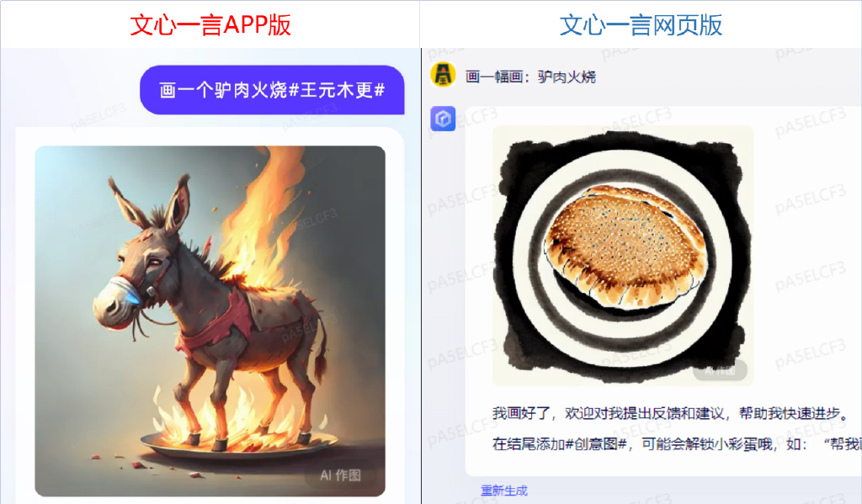This screenshot has height=504, width=862.
Task: Click the #创意图# hashtag in the tip line
Action: pyautogui.click(x=597, y=443)
